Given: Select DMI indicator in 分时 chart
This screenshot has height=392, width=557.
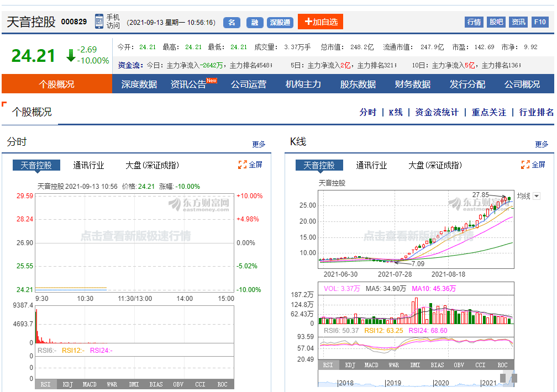Looking at the screenshot, I should [134, 384].
